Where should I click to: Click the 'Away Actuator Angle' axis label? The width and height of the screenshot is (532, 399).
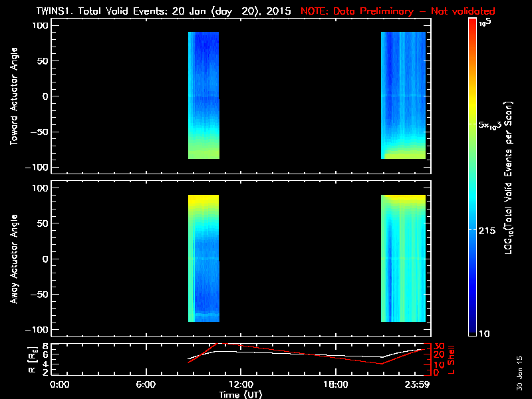pyautogui.click(x=14, y=259)
